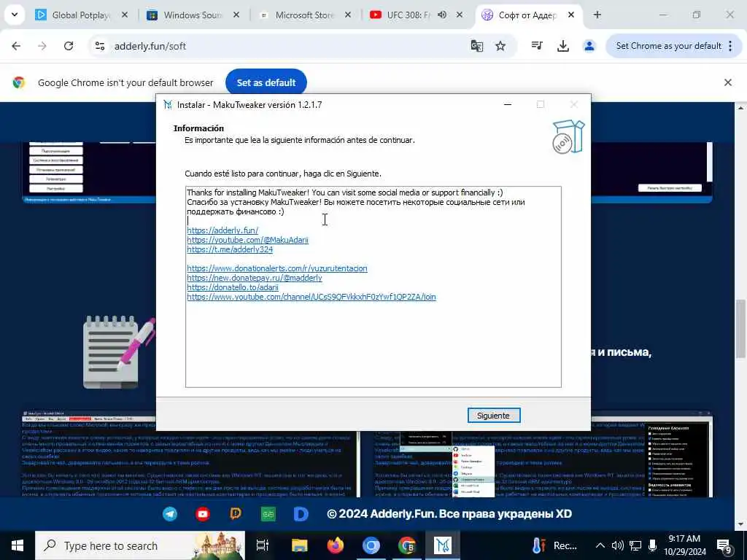Open File Explorer from taskbar
This screenshot has width=747, height=560.
[x=300, y=545]
